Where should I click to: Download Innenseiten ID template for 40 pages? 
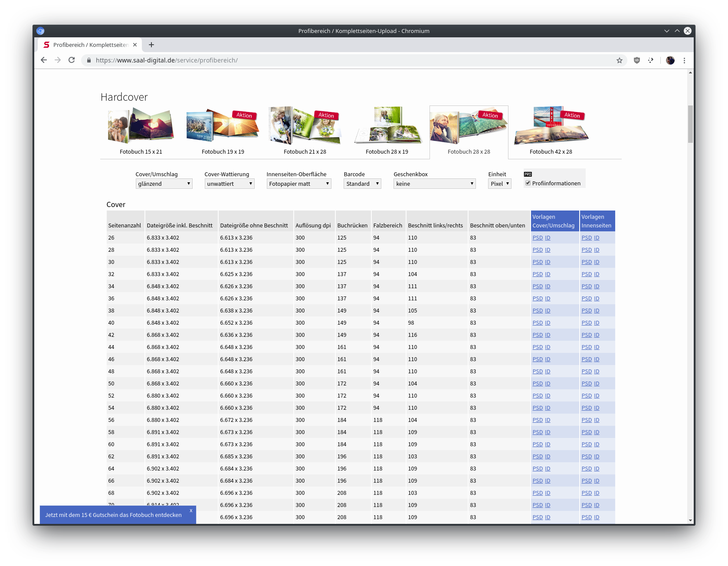pyautogui.click(x=597, y=323)
